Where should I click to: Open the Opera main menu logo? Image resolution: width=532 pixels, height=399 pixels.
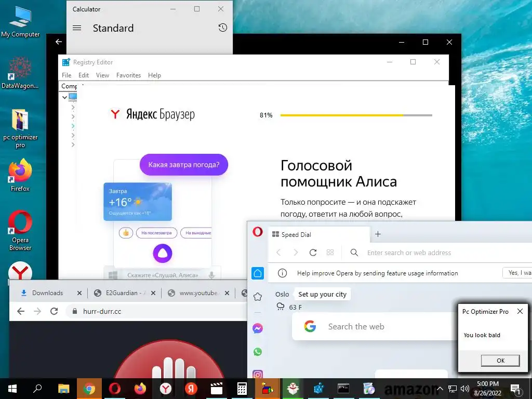point(258,232)
